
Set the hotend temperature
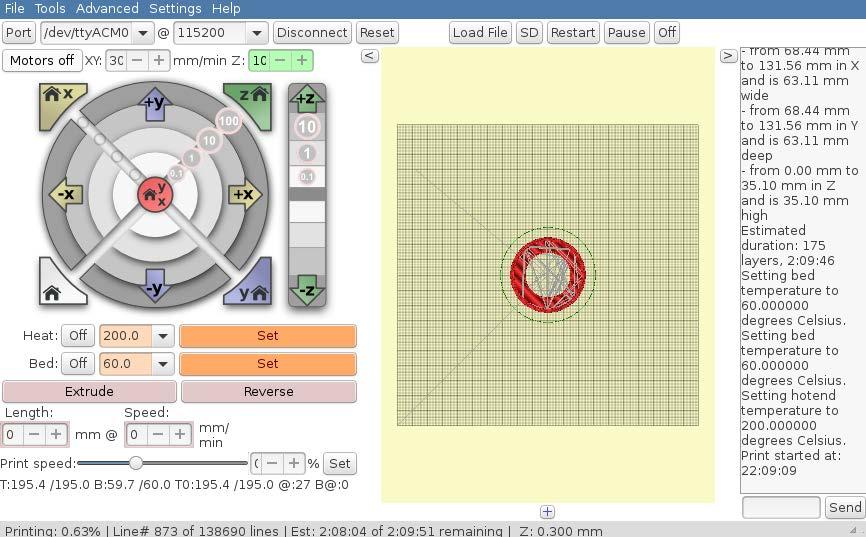[268, 336]
